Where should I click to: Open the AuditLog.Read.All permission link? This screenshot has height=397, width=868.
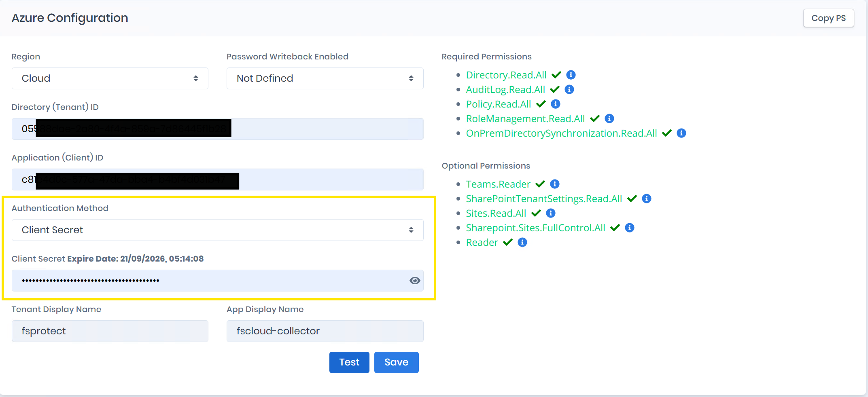coord(505,89)
